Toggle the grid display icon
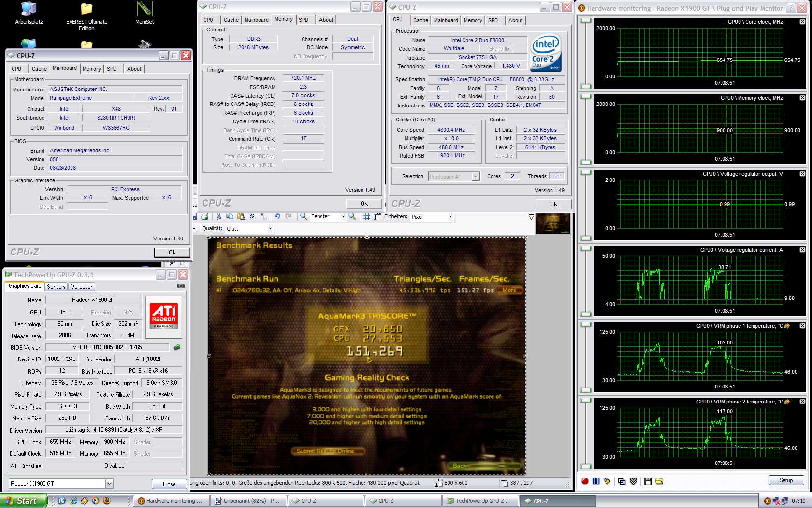The height and width of the screenshot is (508, 812). 366,216
